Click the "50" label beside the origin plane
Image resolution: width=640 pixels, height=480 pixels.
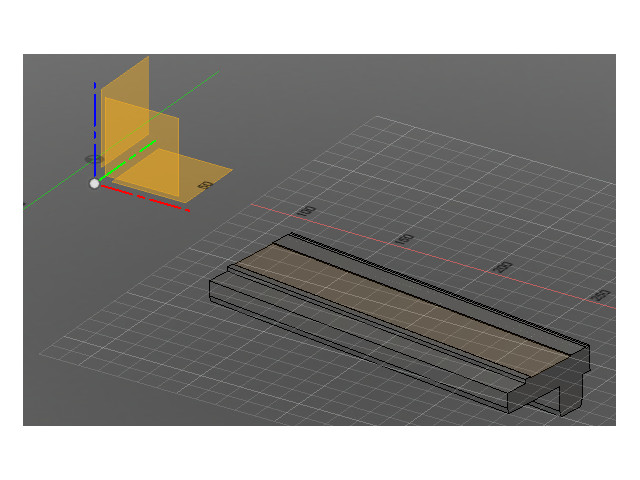205,185
